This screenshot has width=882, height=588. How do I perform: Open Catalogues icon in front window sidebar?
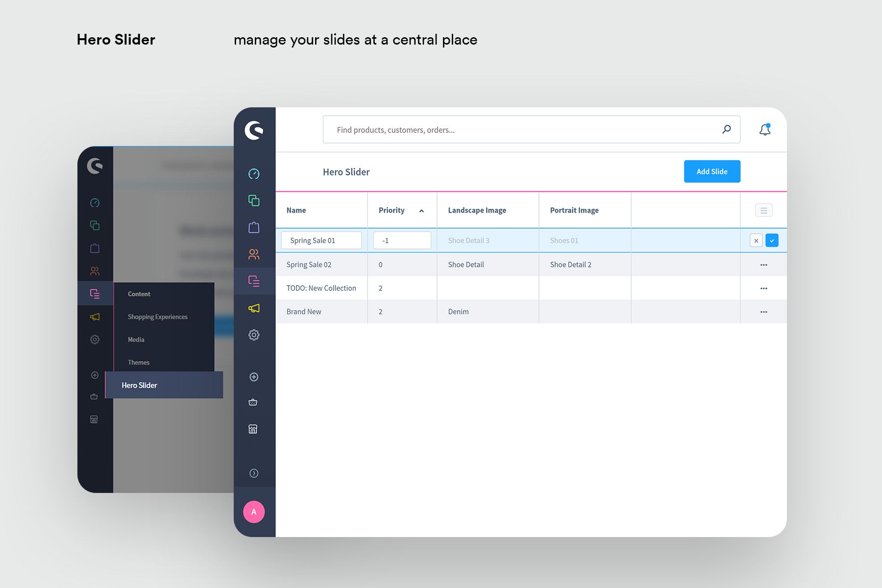coord(254,200)
